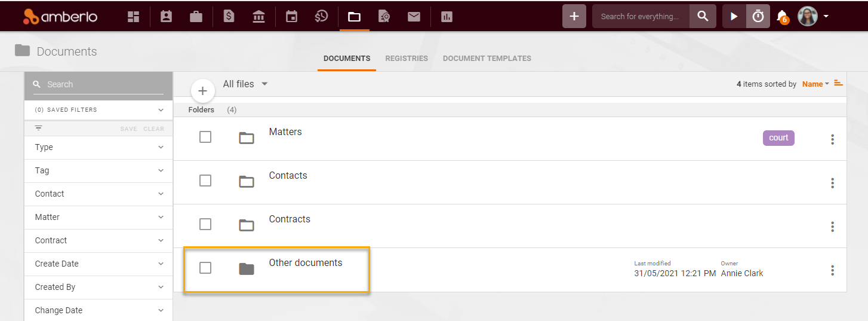
Task: Click the Other documents folder icon
Action: [x=247, y=269]
